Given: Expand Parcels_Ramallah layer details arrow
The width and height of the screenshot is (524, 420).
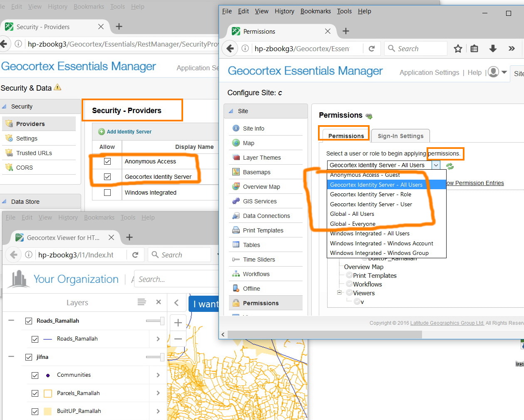Looking at the screenshot, I should point(158,393).
